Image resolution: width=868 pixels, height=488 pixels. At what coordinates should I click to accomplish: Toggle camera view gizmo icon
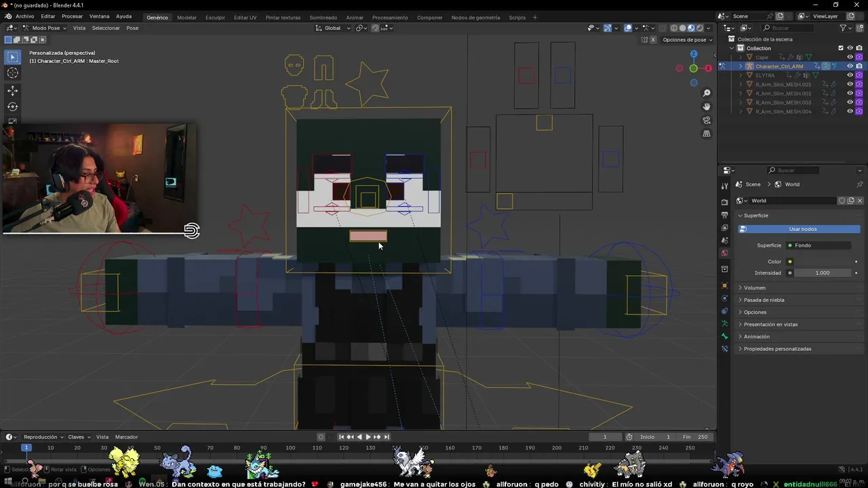coord(707,120)
